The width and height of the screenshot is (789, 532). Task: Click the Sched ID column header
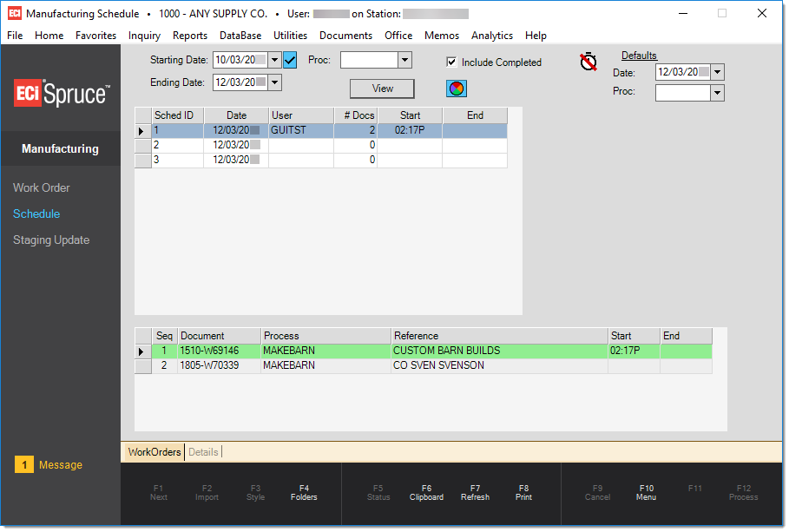pyautogui.click(x=178, y=115)
